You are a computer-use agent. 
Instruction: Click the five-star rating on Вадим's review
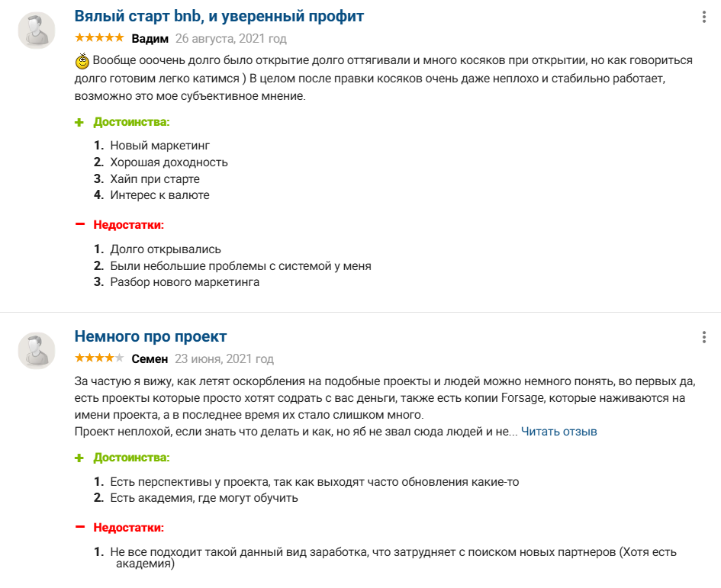point(99,37)
